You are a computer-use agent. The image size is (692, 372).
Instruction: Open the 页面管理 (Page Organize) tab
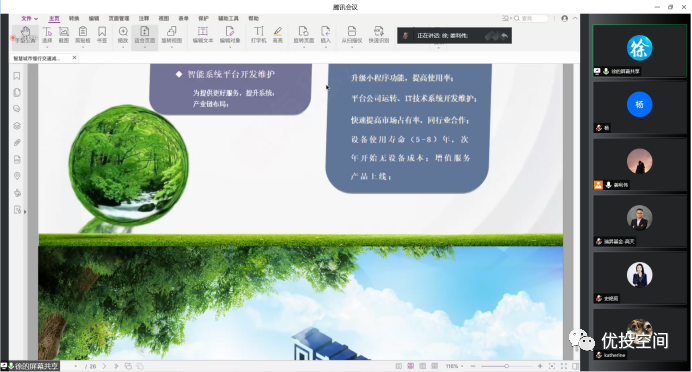119,19
